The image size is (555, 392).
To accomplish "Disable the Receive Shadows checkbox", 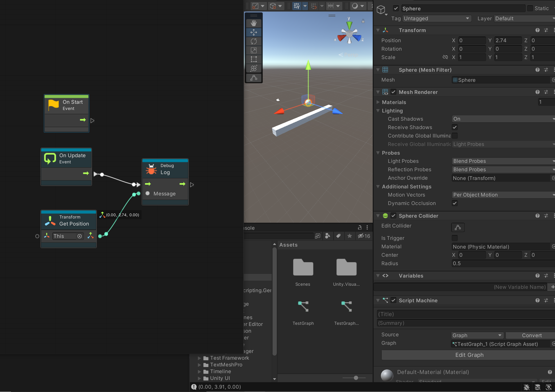I will [455, 127].
